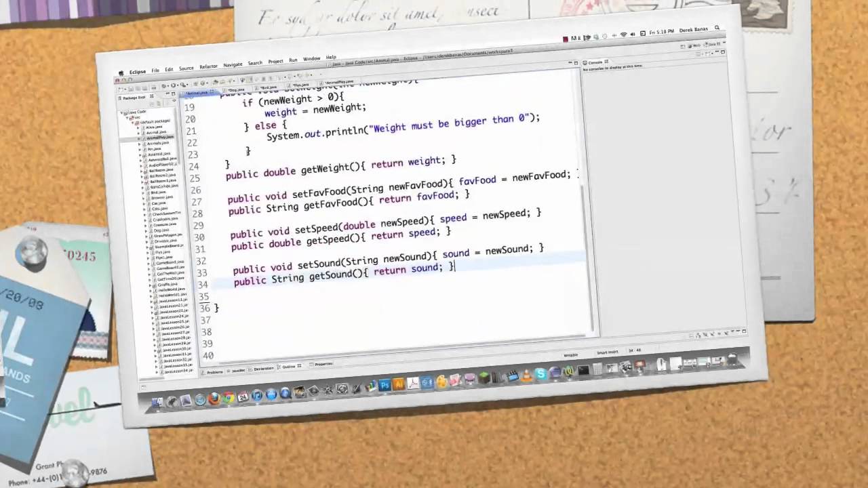
Task: Click the getSound method line 34
Action: (344, 272)
